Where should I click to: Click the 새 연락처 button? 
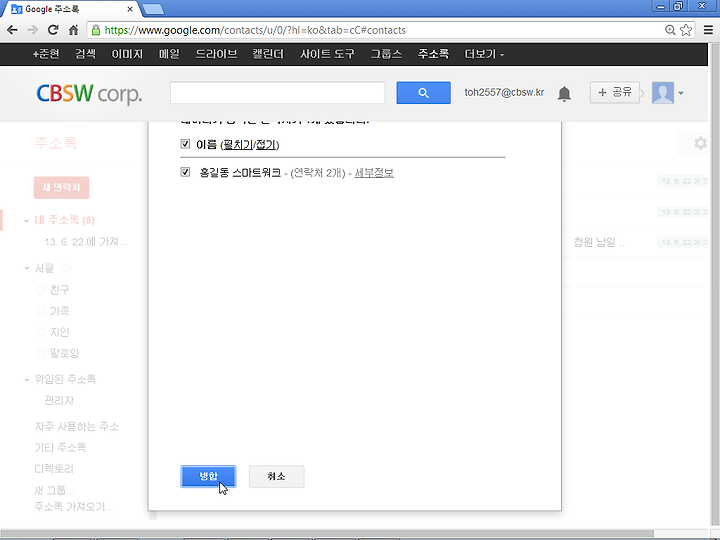(62, 187)
